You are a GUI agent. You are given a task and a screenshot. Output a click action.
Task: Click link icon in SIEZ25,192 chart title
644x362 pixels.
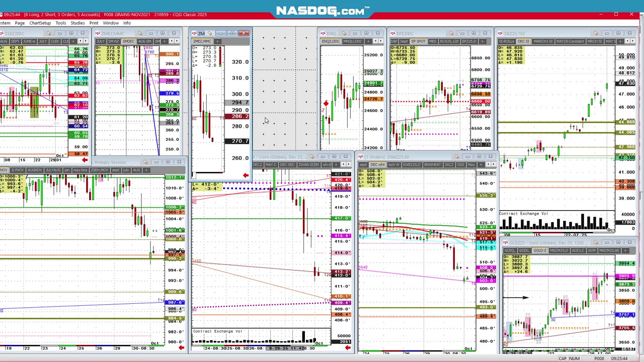point(596,33)
